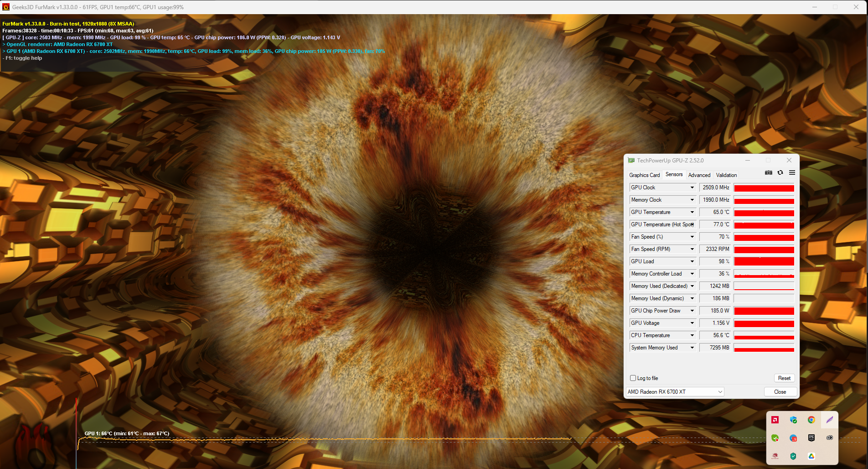Expand the GPU Chip Power Draw dropdown
868x469 pixels.
point(692,311)
